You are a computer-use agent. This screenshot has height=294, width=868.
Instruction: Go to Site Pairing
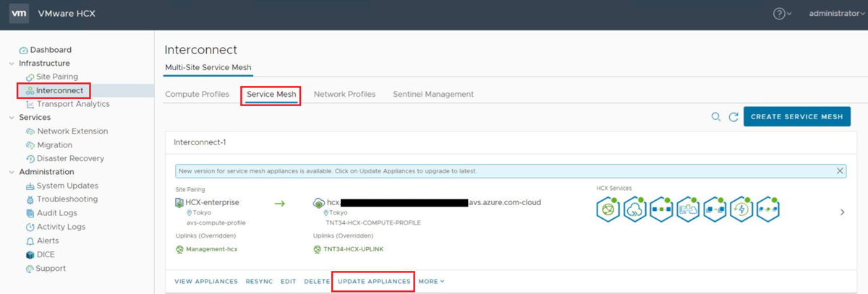point(57,77)
